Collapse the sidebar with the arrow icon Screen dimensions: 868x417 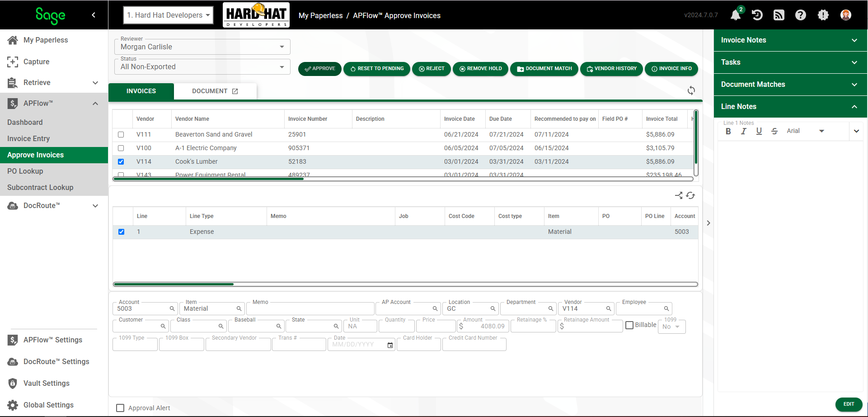pyautogui.click(x=94, y=15)
